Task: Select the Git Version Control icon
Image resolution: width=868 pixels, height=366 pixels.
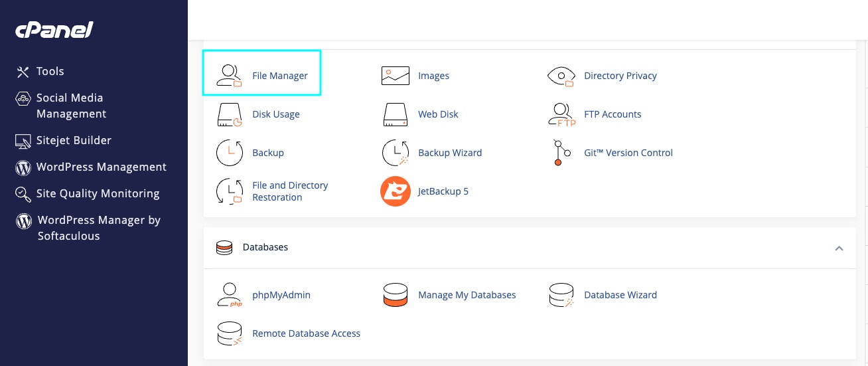Action: pyautogui.click(x=561, y=153)
